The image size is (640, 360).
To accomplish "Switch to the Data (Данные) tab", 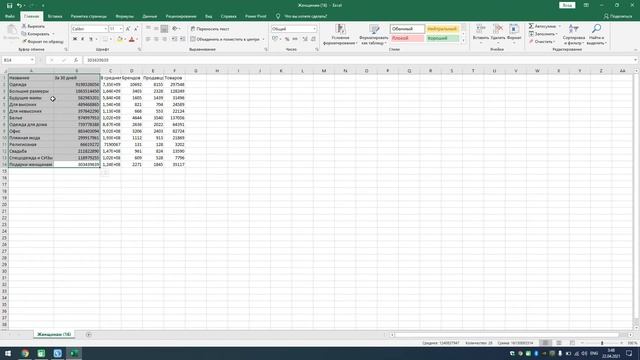I will (x=150, y=16).
